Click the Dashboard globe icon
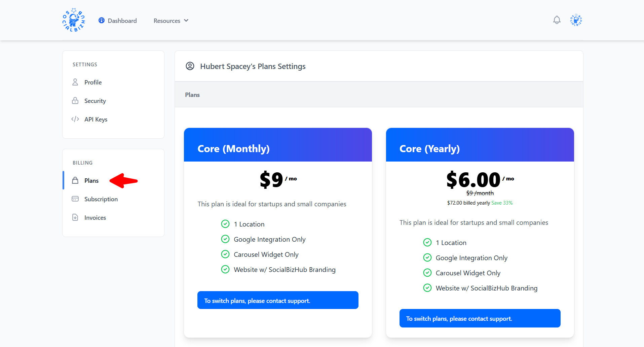The image size is (644, 347). pos(102,21)
